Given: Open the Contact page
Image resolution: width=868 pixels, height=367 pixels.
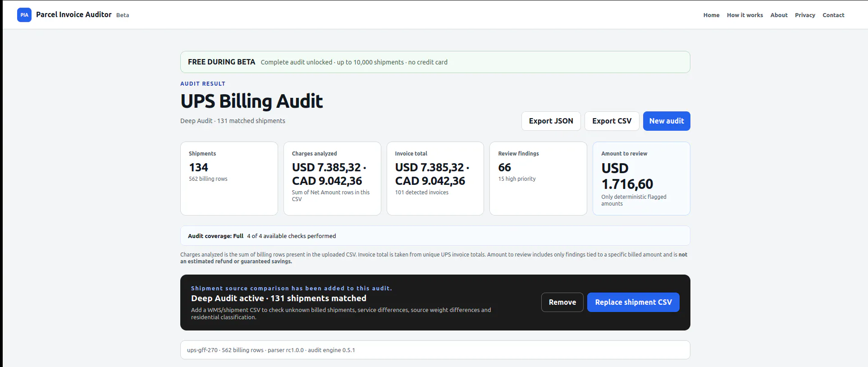Looking at the screenshot, I should click(x=833, y=15).
